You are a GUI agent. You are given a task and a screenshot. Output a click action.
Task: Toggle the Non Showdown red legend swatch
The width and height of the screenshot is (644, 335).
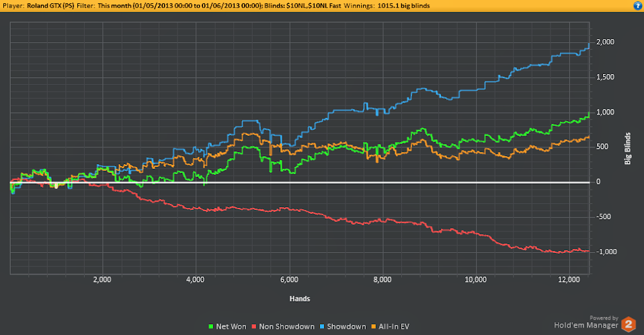pyautogui.click(x=254, y=327)
